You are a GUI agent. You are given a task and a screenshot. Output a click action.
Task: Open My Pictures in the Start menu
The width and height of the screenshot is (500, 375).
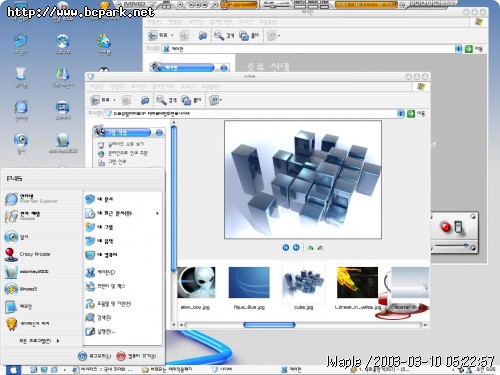click(99, 227)
